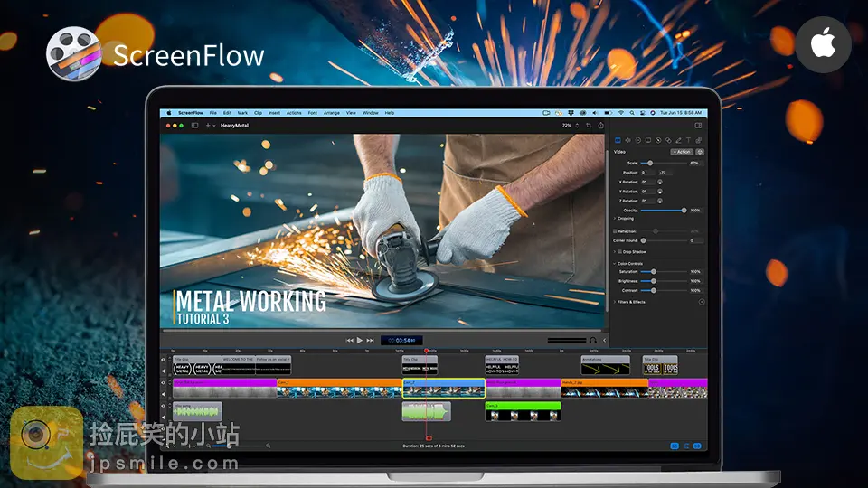
Task: Enable the Drop Shadow checkbox
Action: coord(619,251)
